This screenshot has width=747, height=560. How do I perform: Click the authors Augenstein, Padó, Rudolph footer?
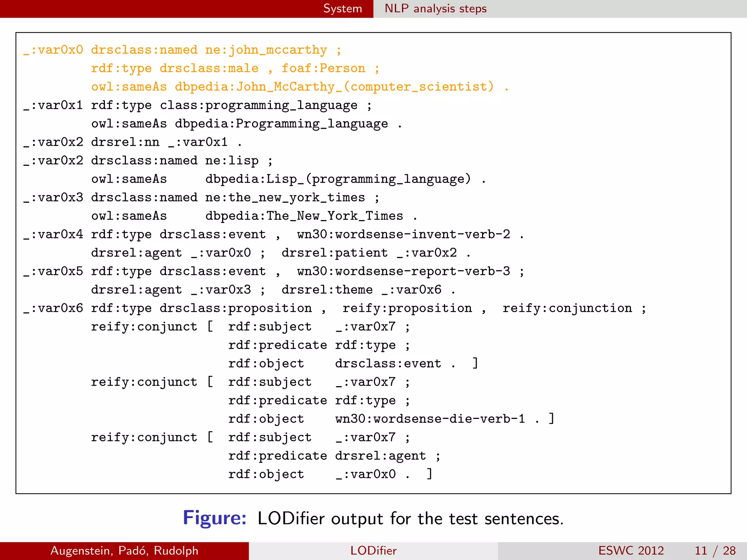pos(124,551)
